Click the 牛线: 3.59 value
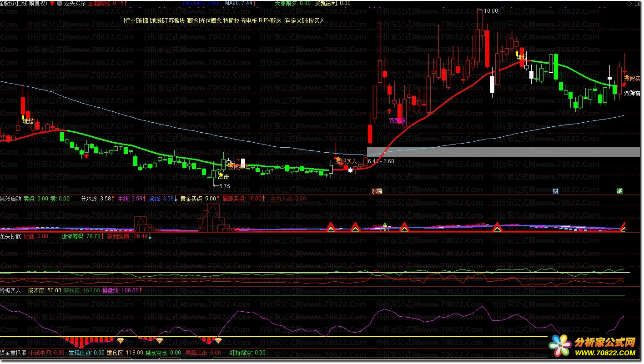644x364 pixels. click(x=131, y=199)
